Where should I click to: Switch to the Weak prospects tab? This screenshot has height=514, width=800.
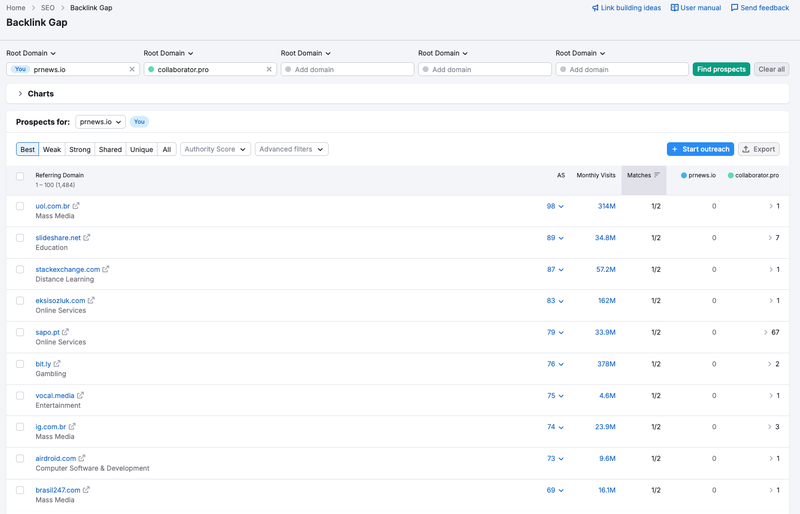(x=52, y=149)
